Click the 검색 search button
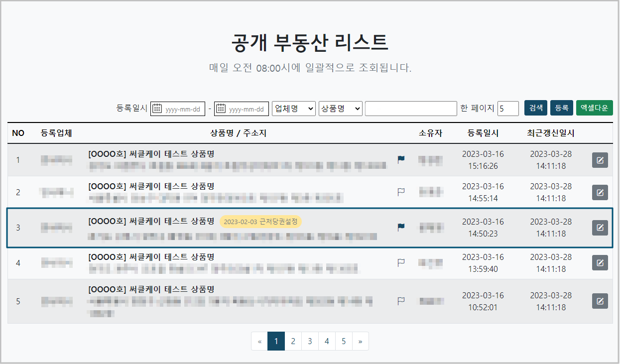620x364 pixels. [x=535, y=108]
